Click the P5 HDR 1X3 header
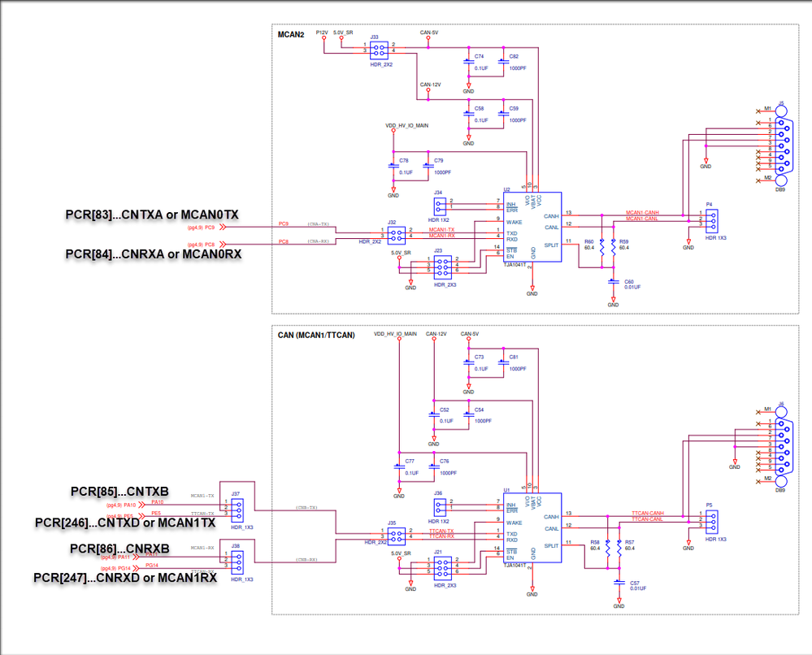 [x=711, y=522]
